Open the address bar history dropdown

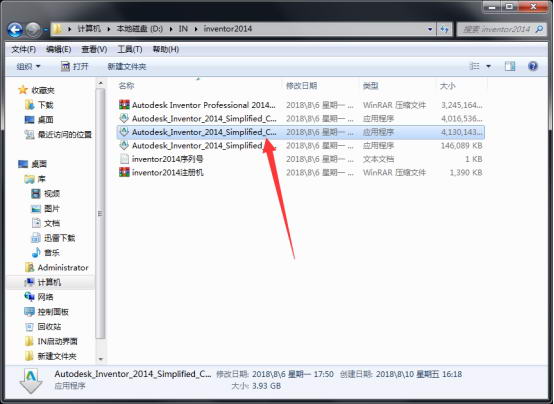pyautogui.click(x=430, y=29)
